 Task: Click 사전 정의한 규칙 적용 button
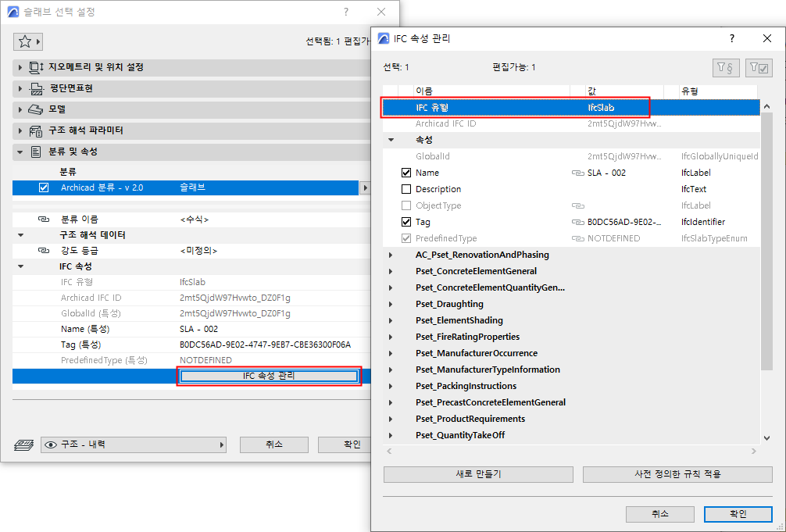(677, 474)
